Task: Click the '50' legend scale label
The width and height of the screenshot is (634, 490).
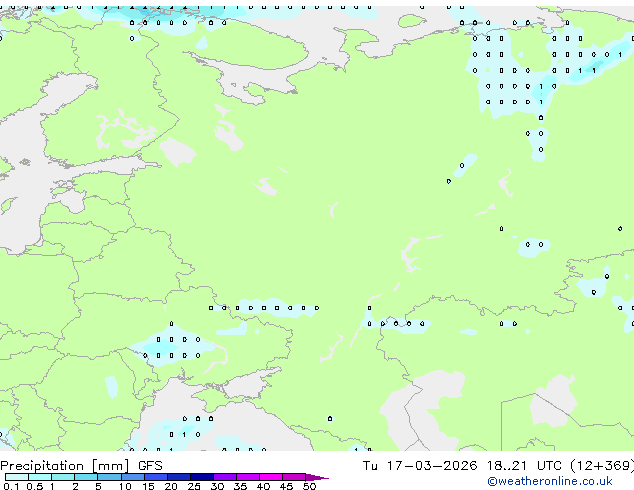Action: coord(309,486)
